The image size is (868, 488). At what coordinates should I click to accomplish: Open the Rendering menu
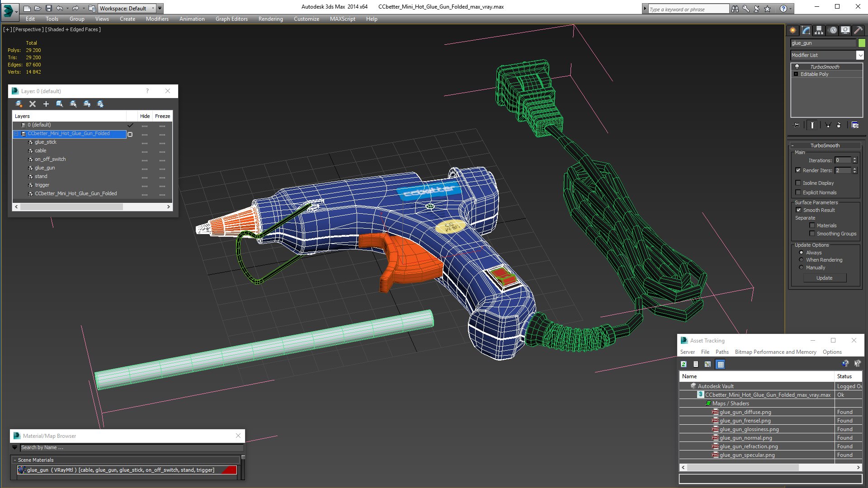[270, 19]
